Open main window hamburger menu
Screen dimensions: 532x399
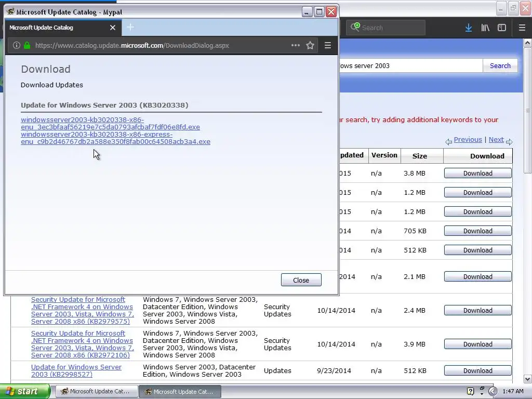(522, 28)
